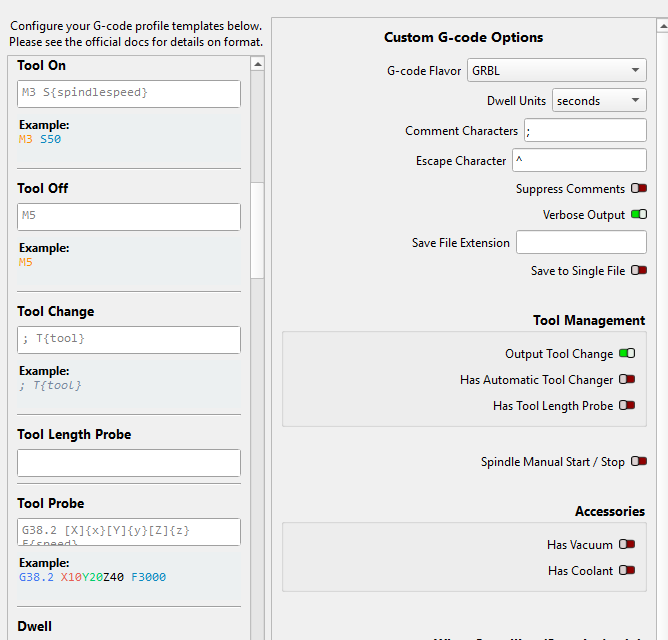Click the Save File Extension field
Image resolution: width=668 pixels, height=640 pixels.
[581, 242]
